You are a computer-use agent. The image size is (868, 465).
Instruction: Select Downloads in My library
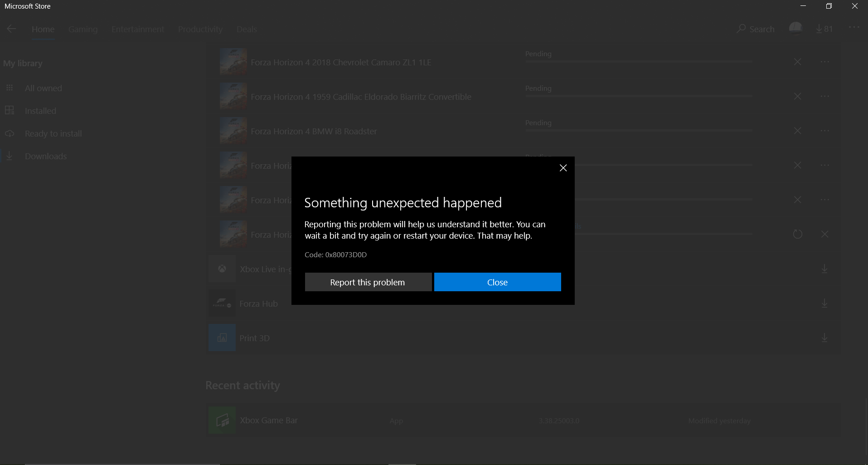click(46, 156)
